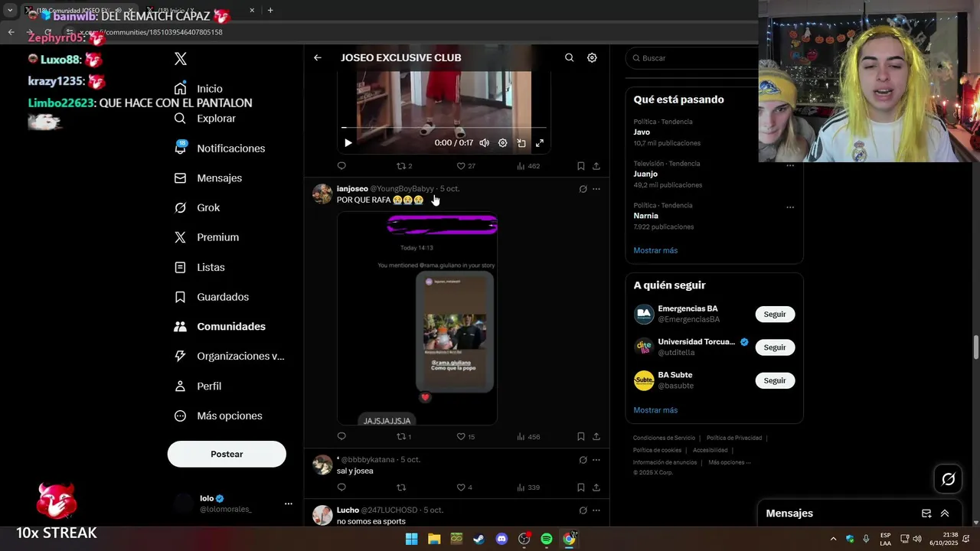The image size is (980, 551).
Task: Seek on the video progress bar
Action: tap(444, 128)
